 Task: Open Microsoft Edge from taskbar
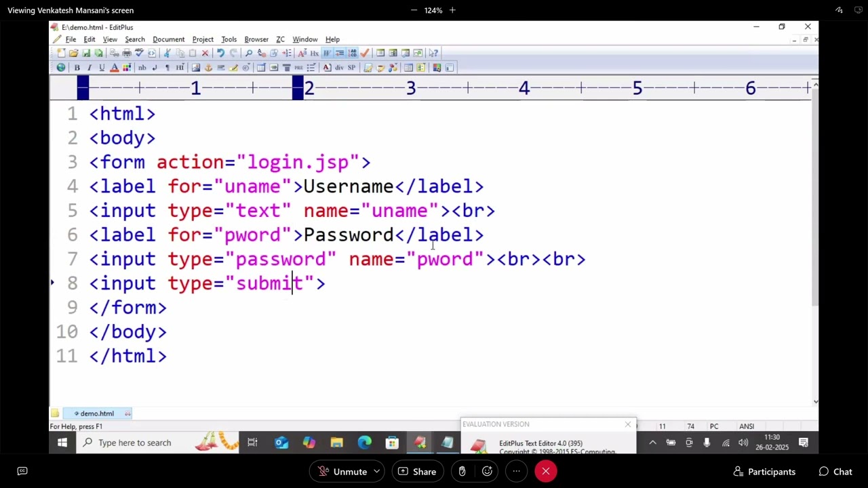click(364, 443)
